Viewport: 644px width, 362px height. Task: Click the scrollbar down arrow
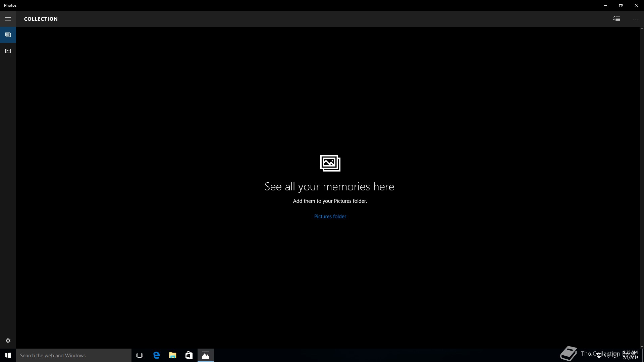[642, 346]
